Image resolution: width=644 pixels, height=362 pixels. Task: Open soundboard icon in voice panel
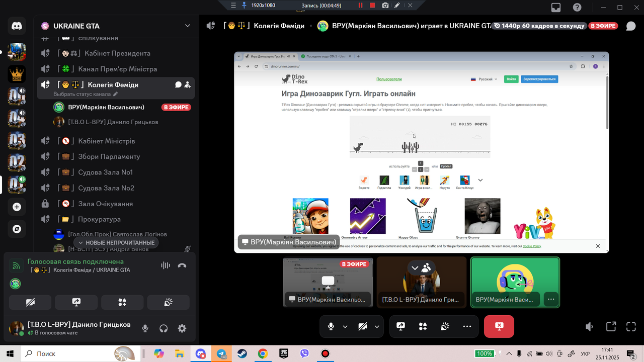coord(169,302)
